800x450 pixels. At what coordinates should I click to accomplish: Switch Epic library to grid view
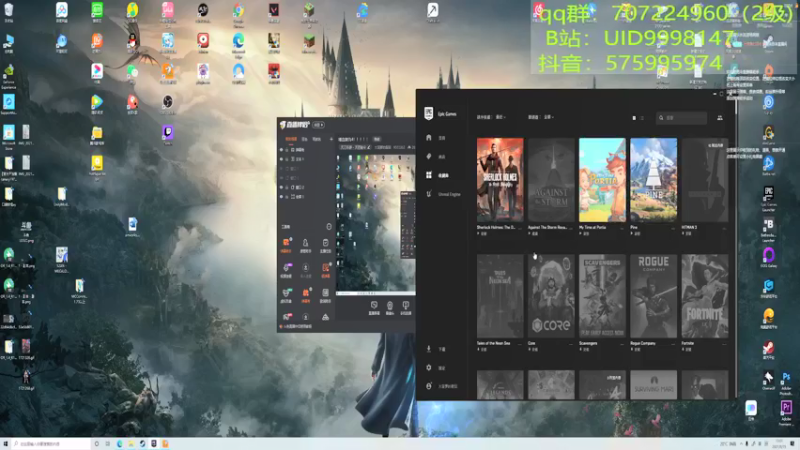[x=634, y=118]
